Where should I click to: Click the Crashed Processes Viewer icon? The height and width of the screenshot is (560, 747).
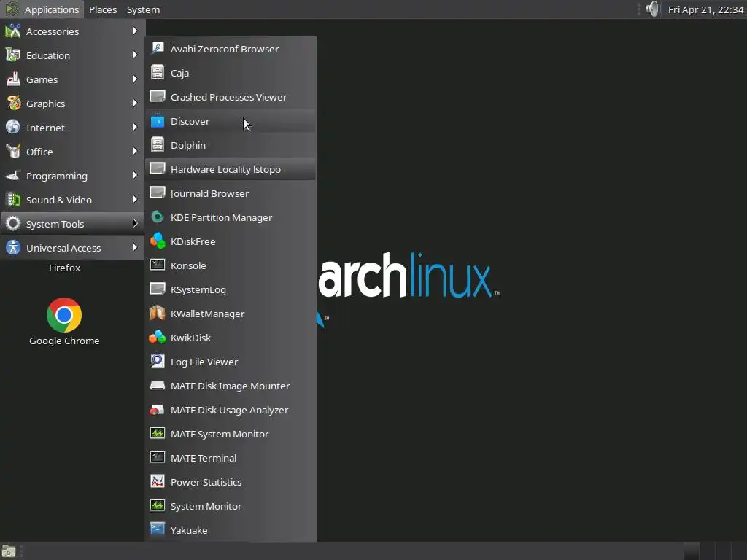(x=158, y=97)
